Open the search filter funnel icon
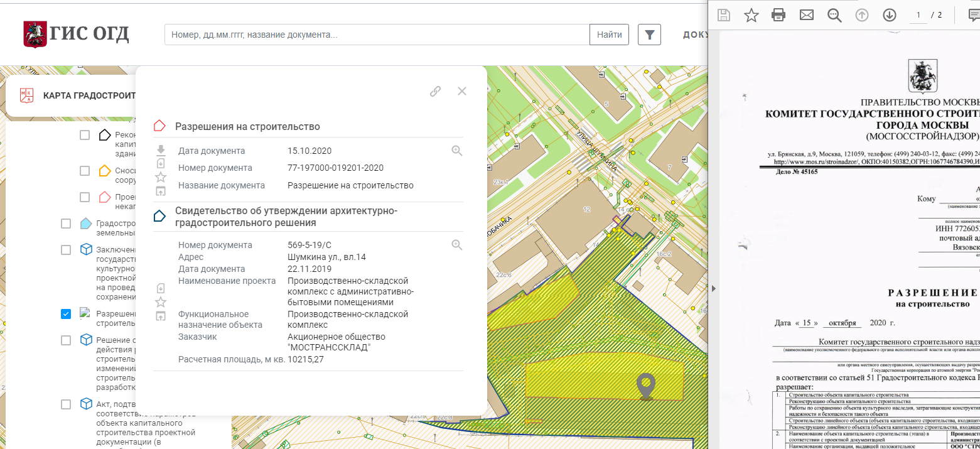Viewport: 980px width, 449px height. pyautogui.click(x=649, y=35)
